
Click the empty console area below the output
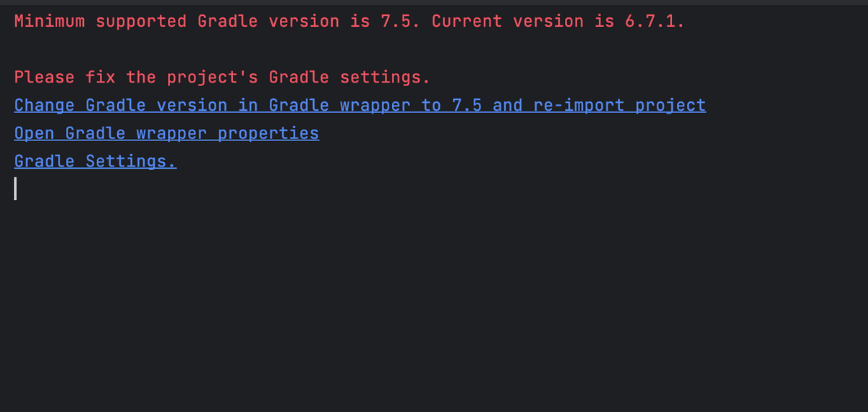pos(434,304)
